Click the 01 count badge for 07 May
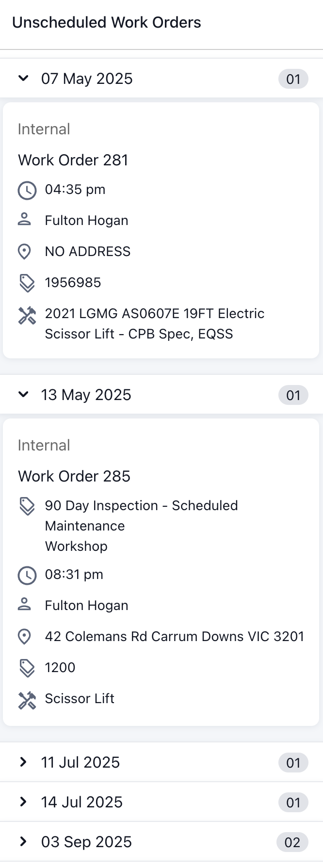The height and width of the screenshot is (868, 323). point(293,79)
